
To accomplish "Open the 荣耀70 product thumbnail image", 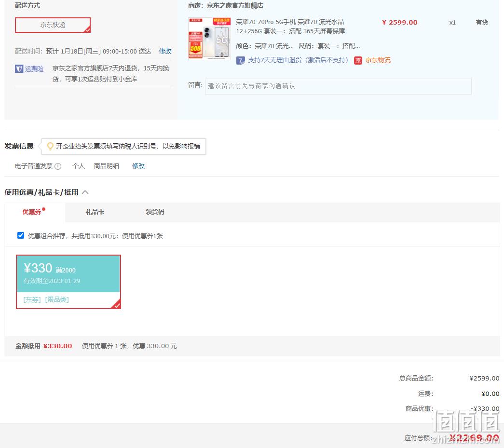I will pyautogui.click(x=210, y=39).
